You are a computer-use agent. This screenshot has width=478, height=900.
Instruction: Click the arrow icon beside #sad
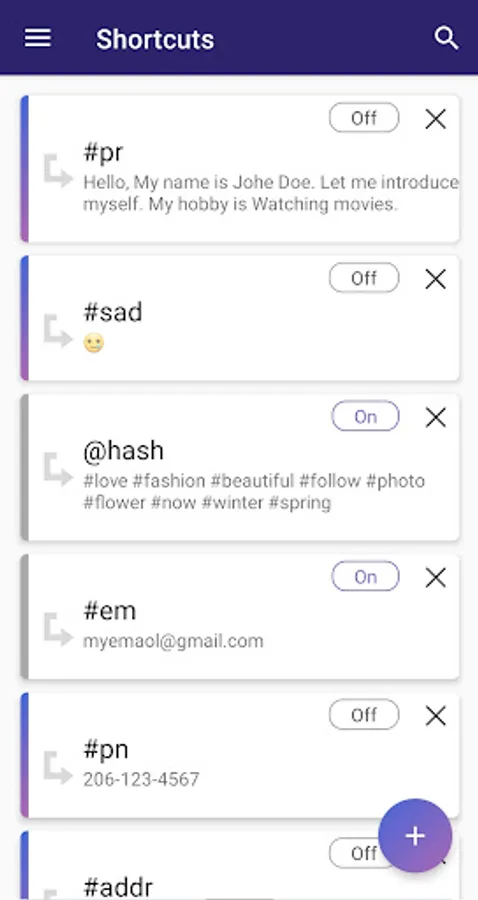[x=58, y=331]
